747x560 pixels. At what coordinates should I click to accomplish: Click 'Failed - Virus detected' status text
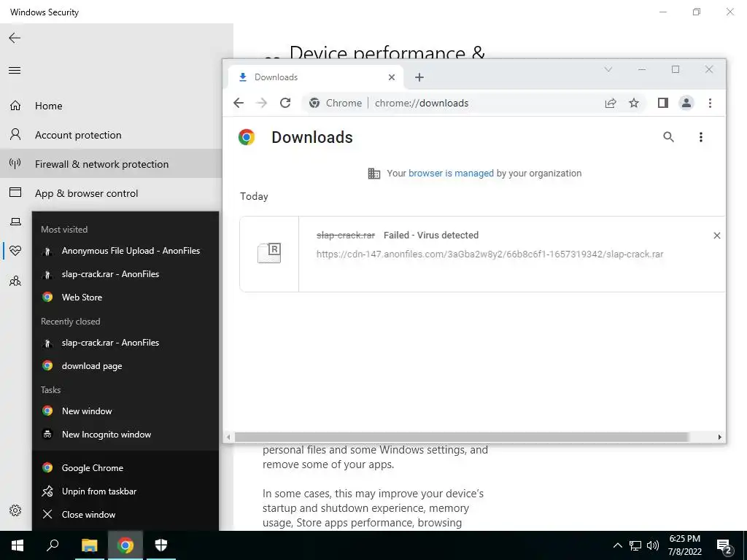click(431, 236)
